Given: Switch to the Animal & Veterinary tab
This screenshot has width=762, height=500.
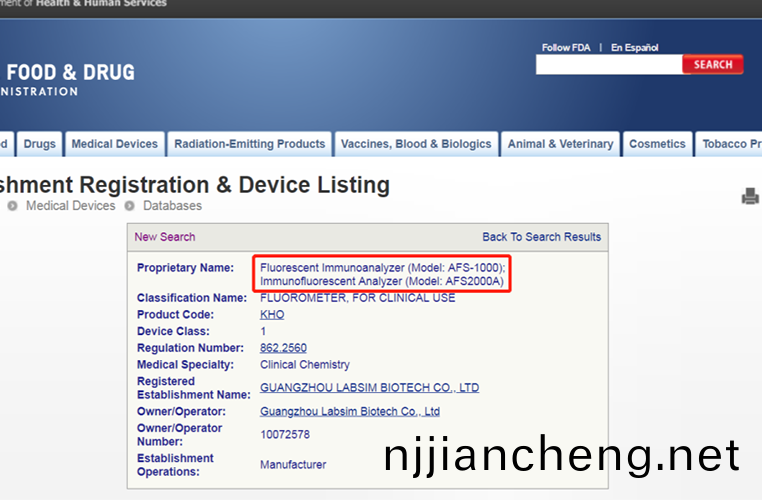Looking at the screenshot, I should pyautogui.click(x=560, y=144).
